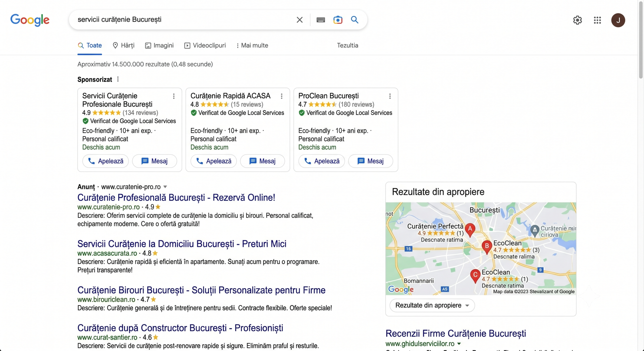The height and width of the screenshot is (351, 644).
Task: Click map pin B for EcoClean
Action: point(487,247)
